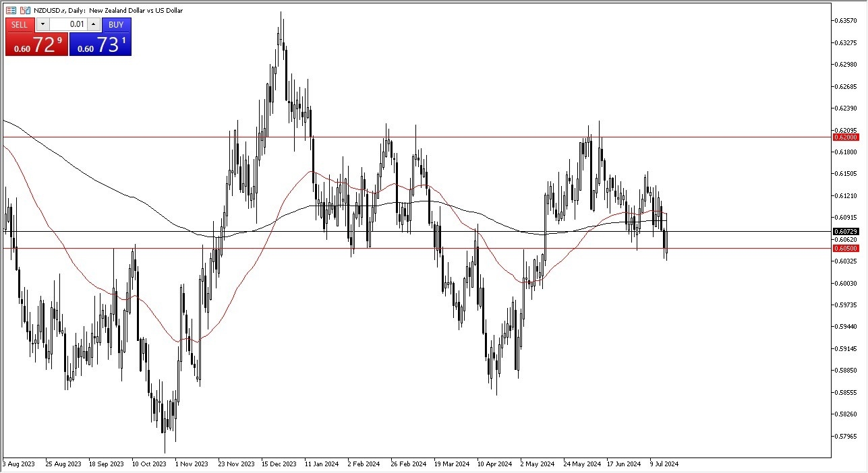Screen dimensions: 868x473
Task: Click the 0.60 73 ask price display
Action: click(x=100, y=45)
